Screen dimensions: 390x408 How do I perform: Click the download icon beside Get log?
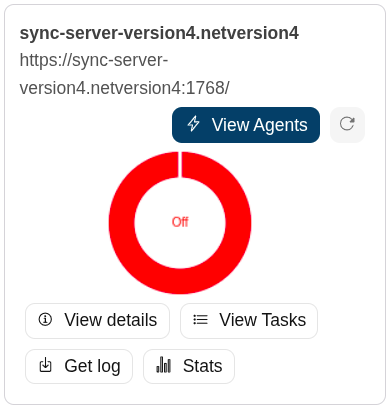[45, 365]
